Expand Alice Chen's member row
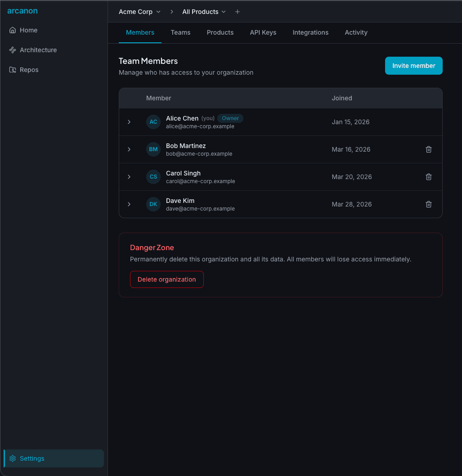The image size is (462, 476). (129, 121)
